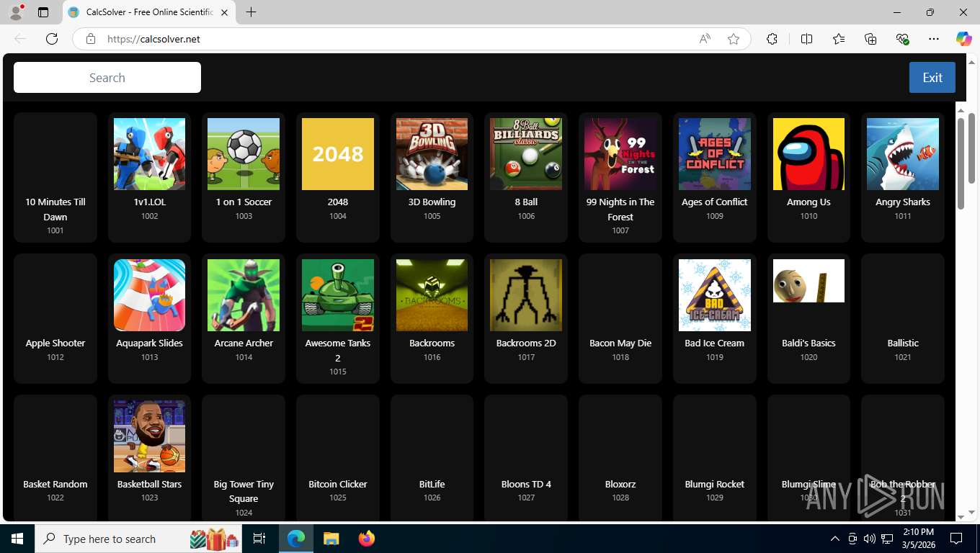Open the Bloxorz game title
The width and height of the screenshot is (980, 553).
[x=620, y=485]
